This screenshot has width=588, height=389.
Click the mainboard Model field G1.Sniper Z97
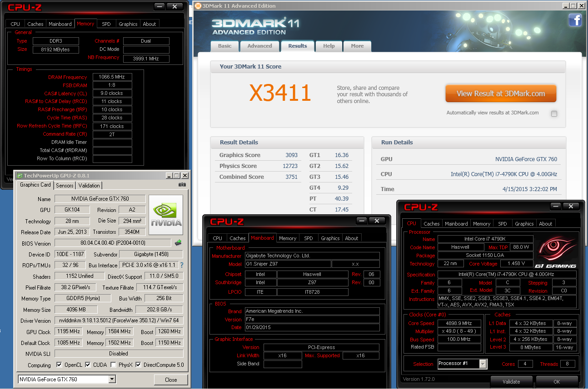click(288, 264)
